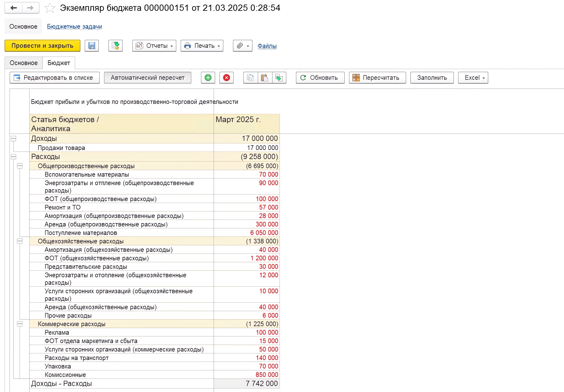Open the Excel dropdown menu
The height and width of the screenshot is (392, 564).
click(x=473, y=78)
